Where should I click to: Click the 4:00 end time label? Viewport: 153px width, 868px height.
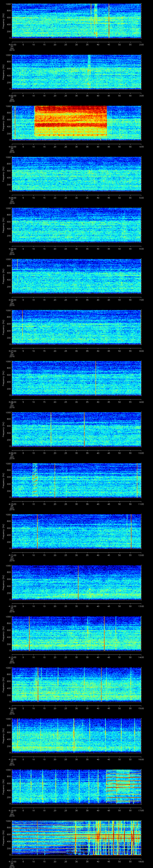[x=141, y=147]
